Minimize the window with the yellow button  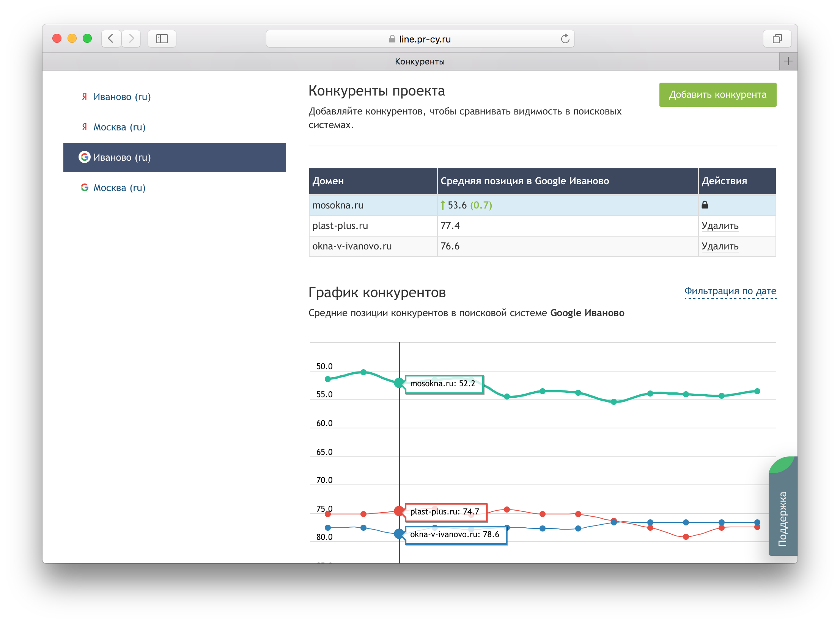[72, 39]
